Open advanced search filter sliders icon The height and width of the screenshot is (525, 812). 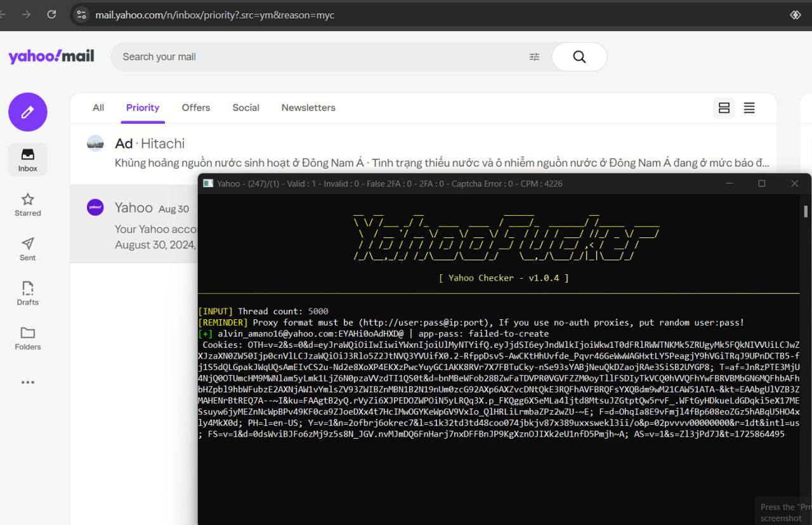point(534,57)
